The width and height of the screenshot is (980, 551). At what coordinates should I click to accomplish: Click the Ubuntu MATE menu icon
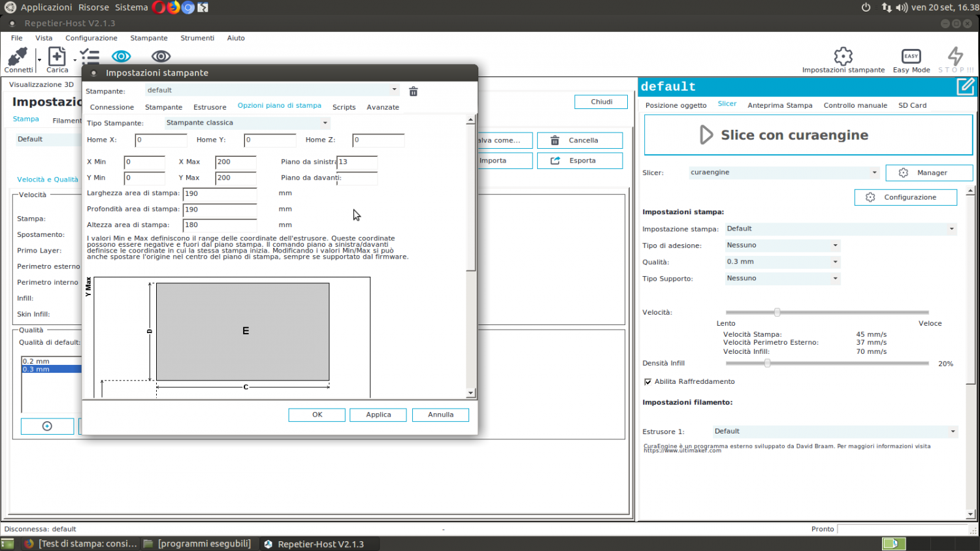point(10,7)
